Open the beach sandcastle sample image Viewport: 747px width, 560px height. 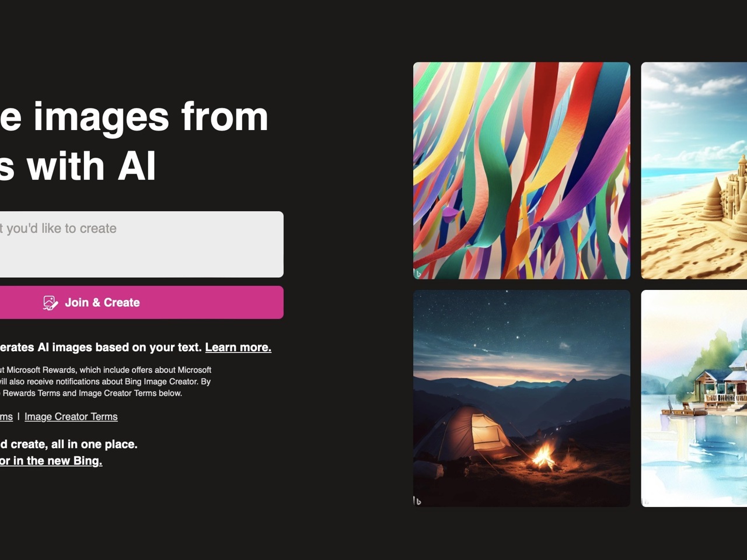pyautogui.click(x=694, y=170)
